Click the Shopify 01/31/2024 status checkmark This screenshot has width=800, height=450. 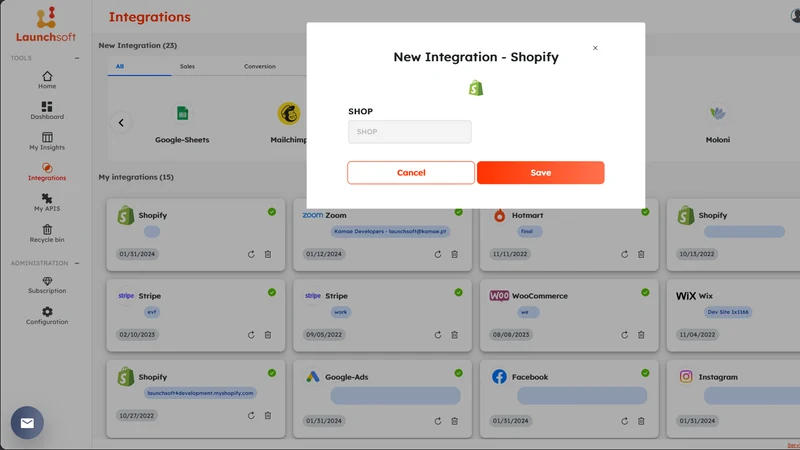272,212
